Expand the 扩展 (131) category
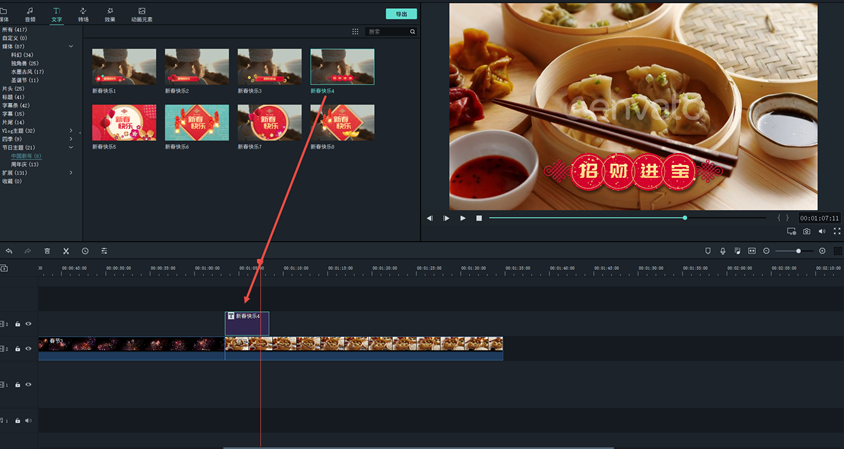The height and width of the screenshot is (449, 844). click(x=71, y=173)
